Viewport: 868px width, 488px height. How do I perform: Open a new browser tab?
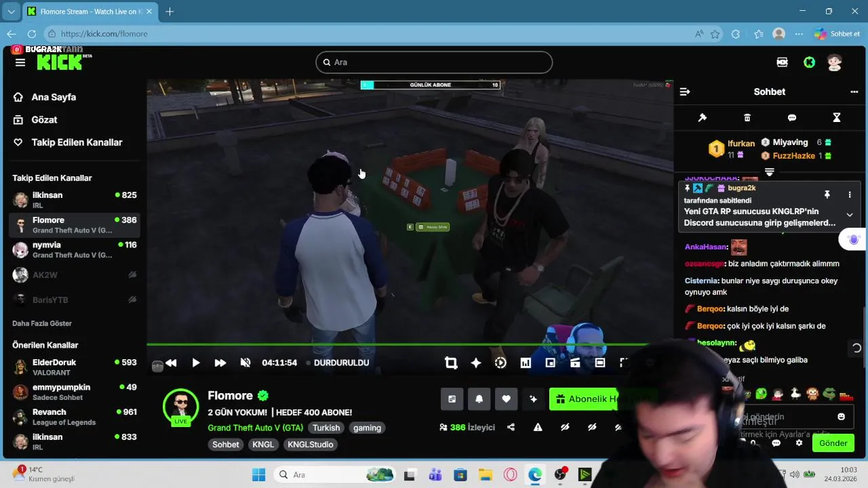point(170,12)
